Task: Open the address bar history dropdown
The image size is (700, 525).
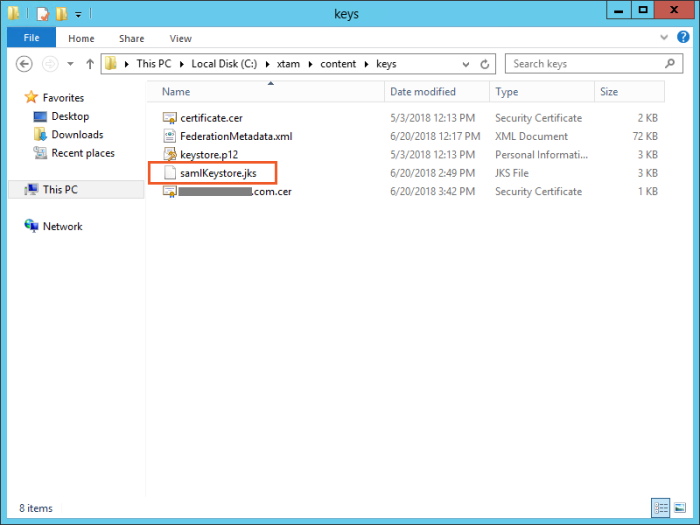Action: [469, 64]
